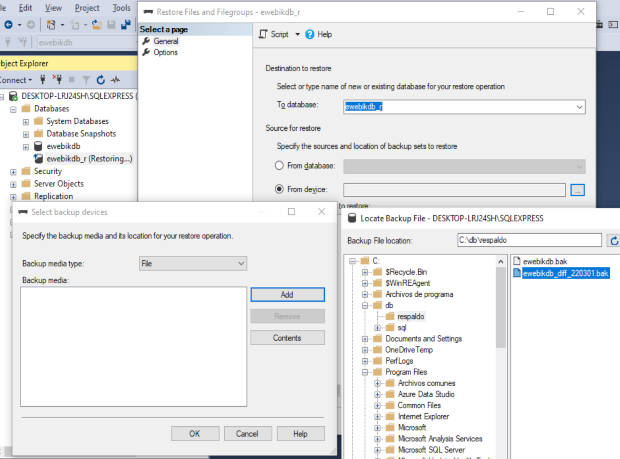Click the blue Help question mark icon

tap(310, 34)
